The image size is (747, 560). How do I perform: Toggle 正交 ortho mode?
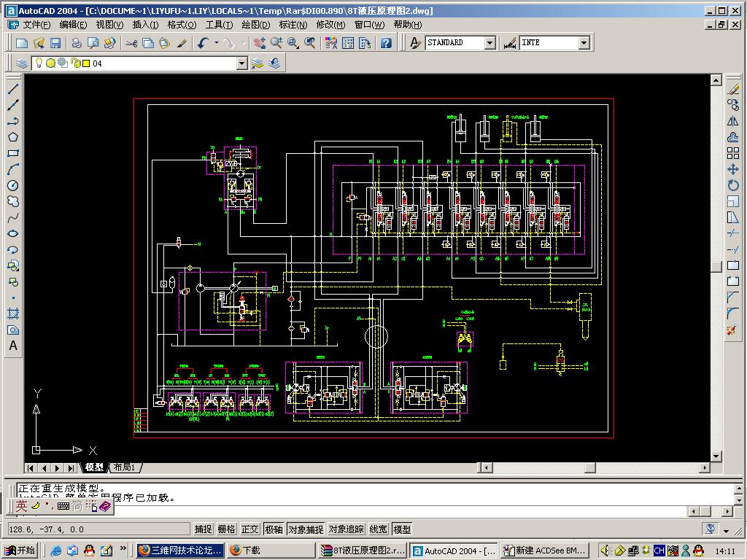[249, 529]
